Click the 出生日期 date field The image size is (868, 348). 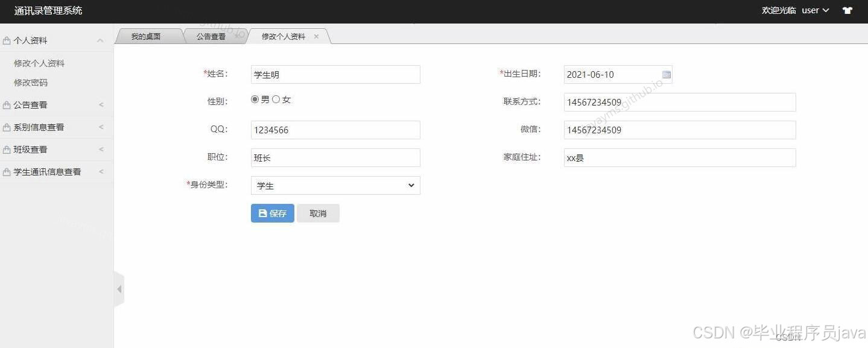point(618,75)
